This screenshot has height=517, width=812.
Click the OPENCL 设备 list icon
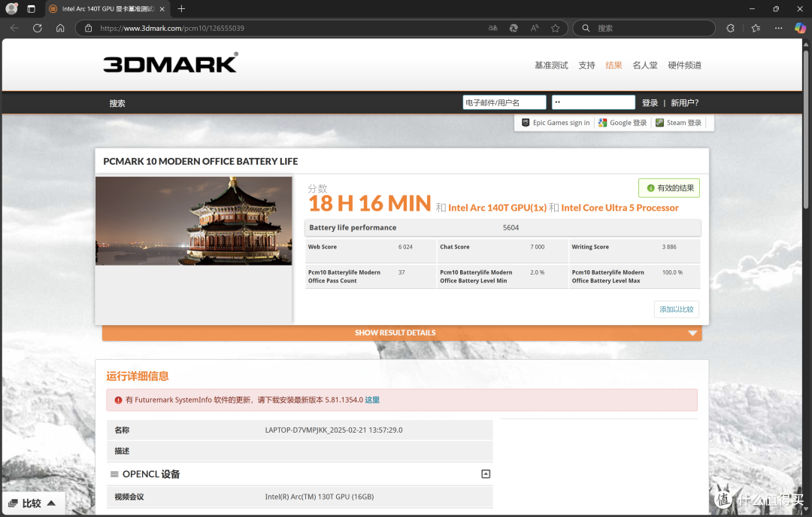pyautogui.click(x=114, y=474)
